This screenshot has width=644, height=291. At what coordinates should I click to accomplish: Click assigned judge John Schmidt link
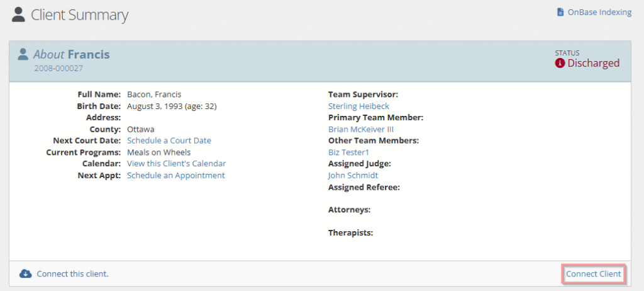(353, 175)
